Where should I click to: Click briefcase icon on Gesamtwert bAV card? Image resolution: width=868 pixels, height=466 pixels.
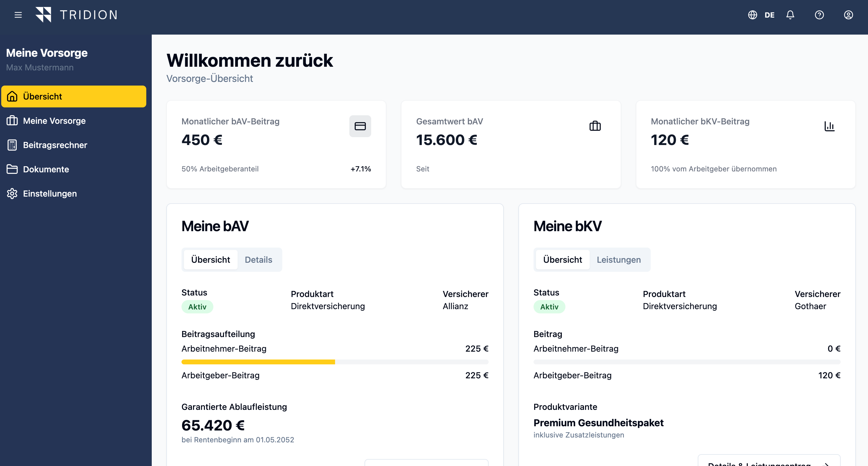[x=595, y=126]
